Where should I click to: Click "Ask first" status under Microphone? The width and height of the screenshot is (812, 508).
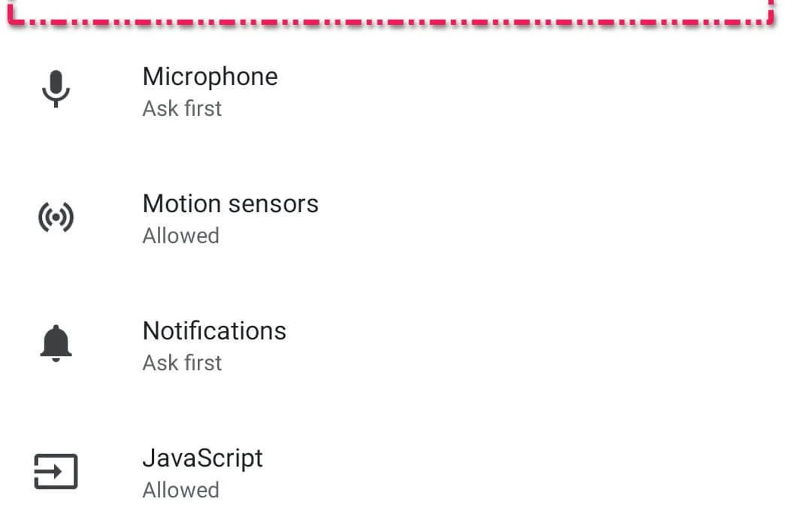[182, 108]
